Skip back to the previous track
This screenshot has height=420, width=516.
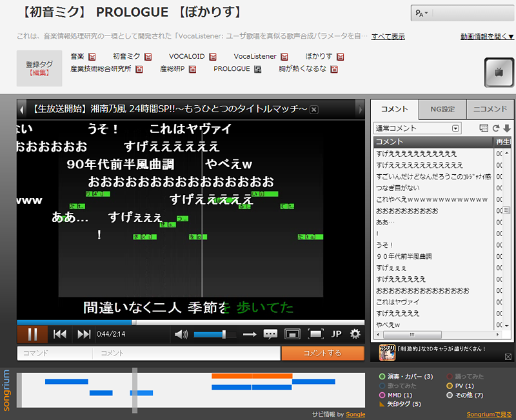pos(60,334)
